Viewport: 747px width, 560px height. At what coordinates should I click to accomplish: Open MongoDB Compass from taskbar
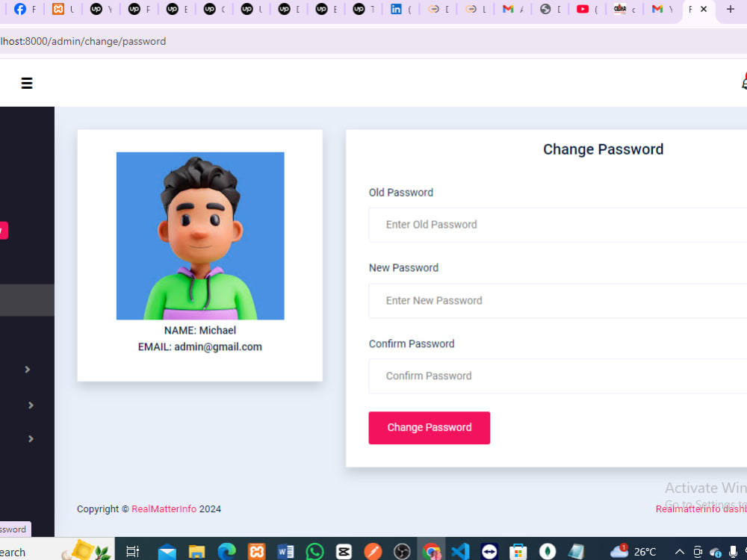pos(548,552)
